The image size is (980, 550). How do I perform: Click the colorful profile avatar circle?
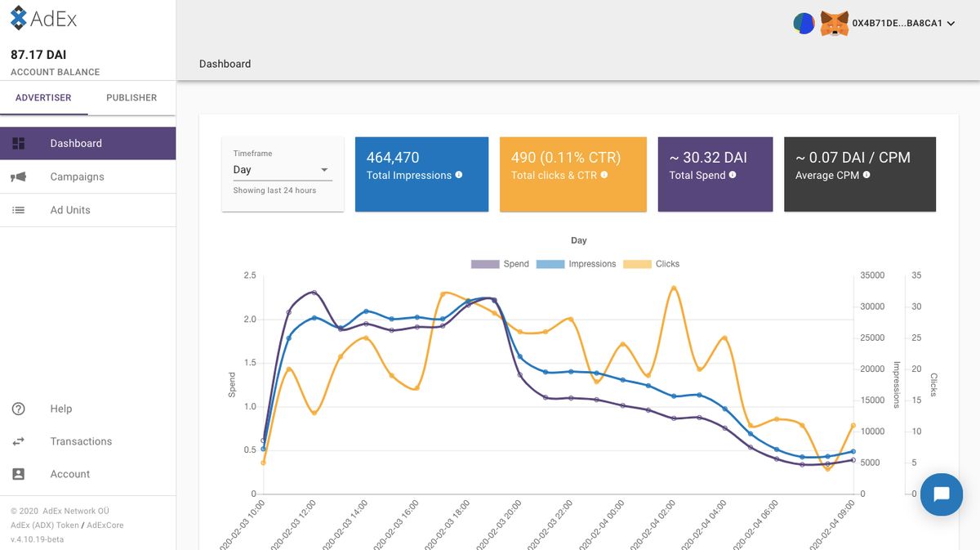(804, 23)
